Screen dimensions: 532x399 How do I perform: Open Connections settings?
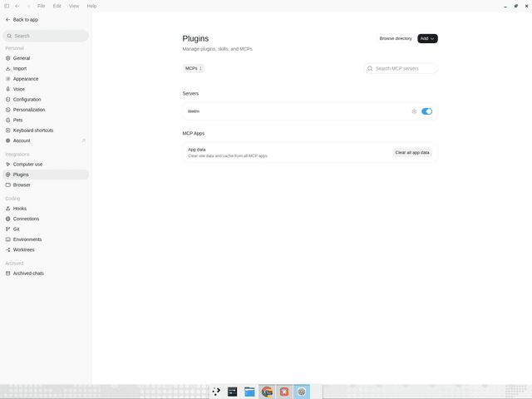point(46,219)
